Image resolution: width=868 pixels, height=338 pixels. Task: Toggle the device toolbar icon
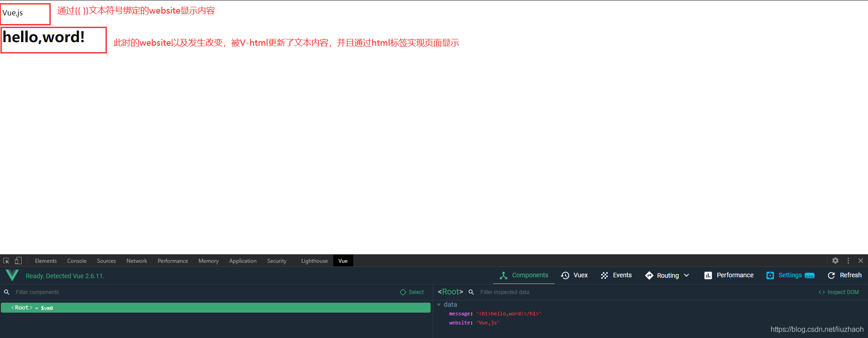click(18, 261)
